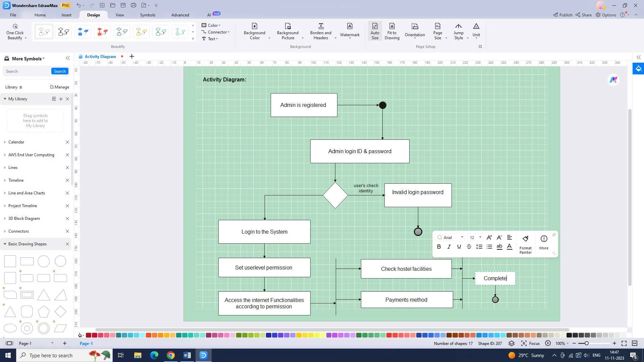Screen dimensions: 644x362
Task: Expand the Basic Drawing Shapes library
Action: (4, 244)
